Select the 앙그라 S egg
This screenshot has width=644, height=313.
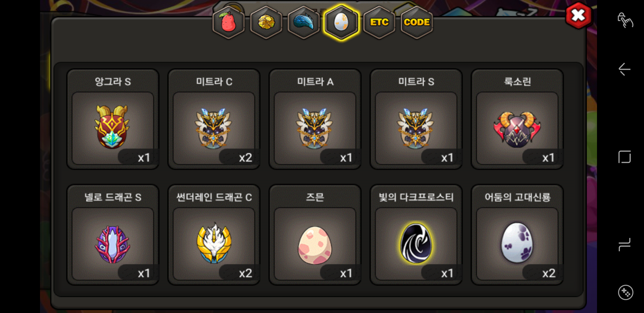click(113, 119)
